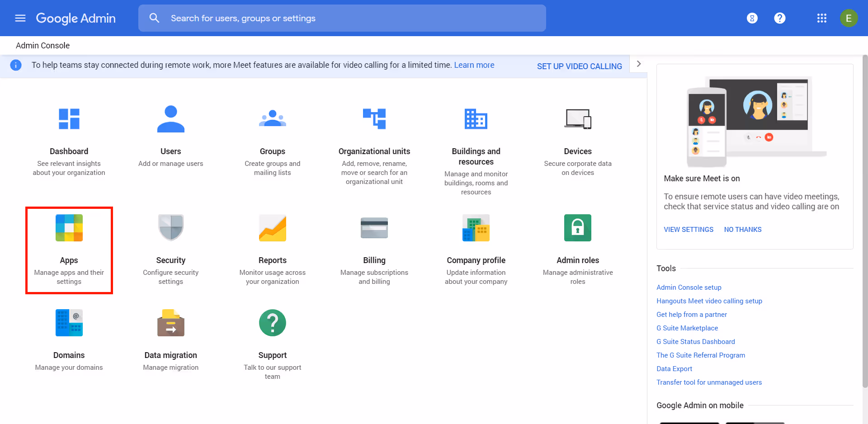Click the Dashboard title text
The image size is (868, 424).
click(69, 151)
